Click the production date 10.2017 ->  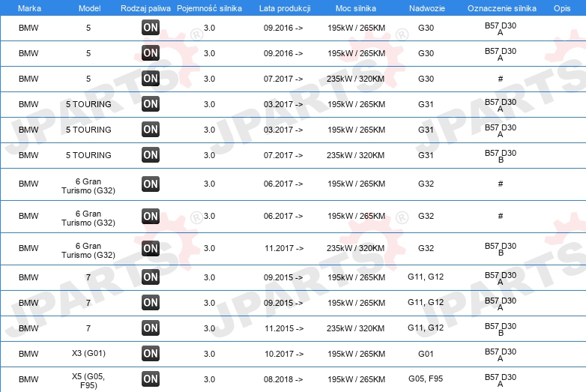tap(284, 354)
